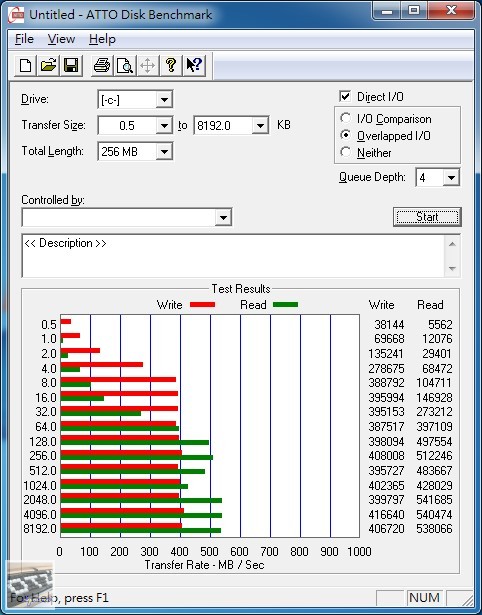Click the Description scrollbar up arrow
Image resolution: width=482 pixels, height=615 pixels.
tap(452, 244)
